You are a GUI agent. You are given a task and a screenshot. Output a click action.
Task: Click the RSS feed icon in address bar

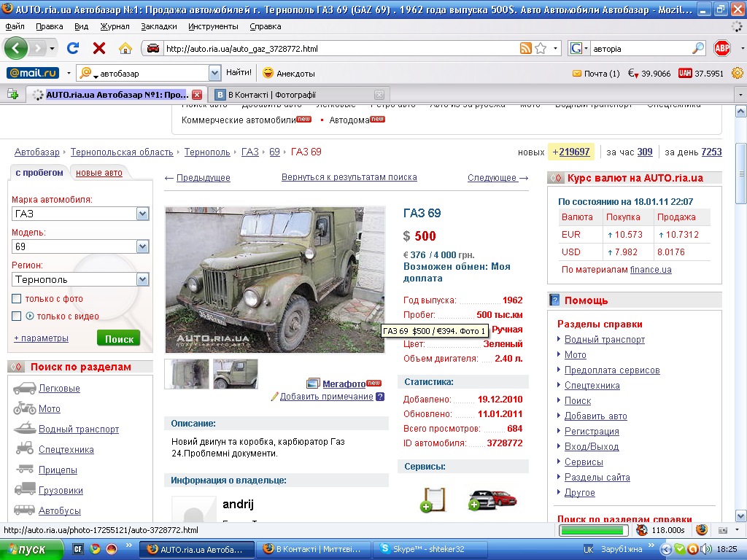(x=525, y=49)
